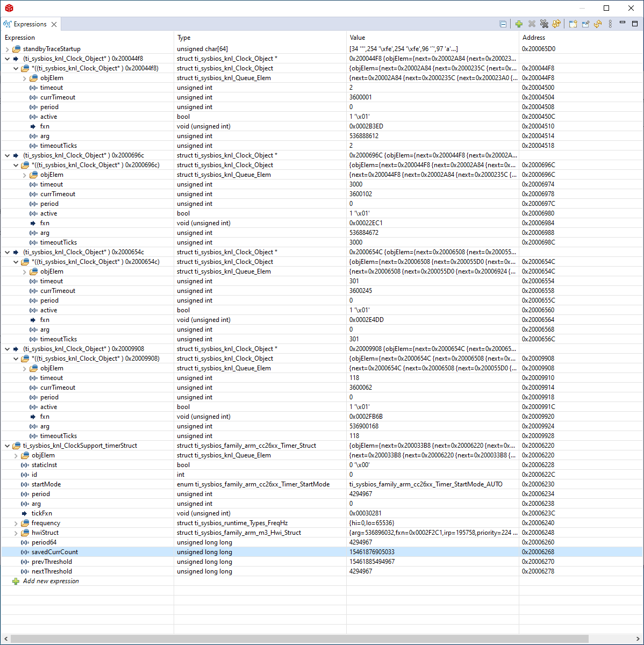Click value 0x00022EC1 of fxn
The height and width of the screenshot is (645, 644).
[366, 223]
